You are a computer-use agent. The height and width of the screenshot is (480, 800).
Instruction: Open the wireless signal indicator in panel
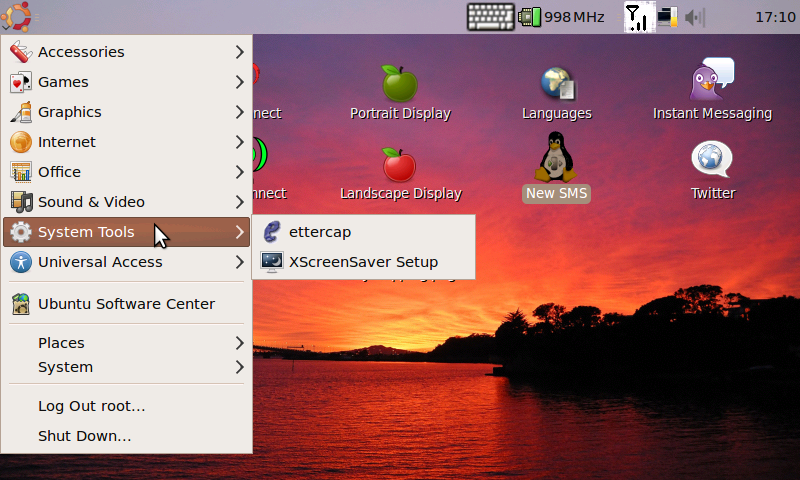(636, 17)
